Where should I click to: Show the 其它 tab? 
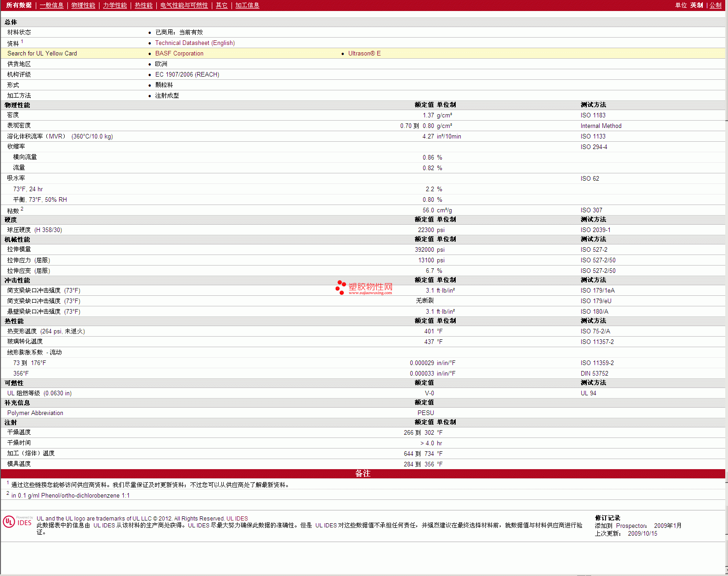(x=221, y=6)
